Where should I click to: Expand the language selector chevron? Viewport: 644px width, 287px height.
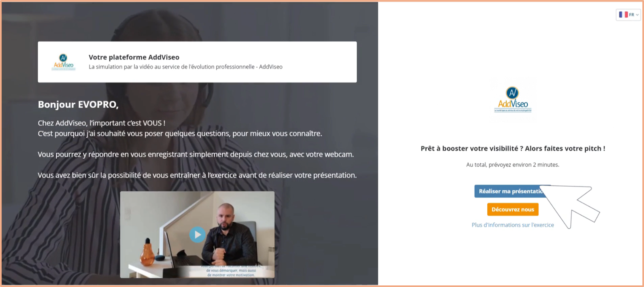(637, 15)
